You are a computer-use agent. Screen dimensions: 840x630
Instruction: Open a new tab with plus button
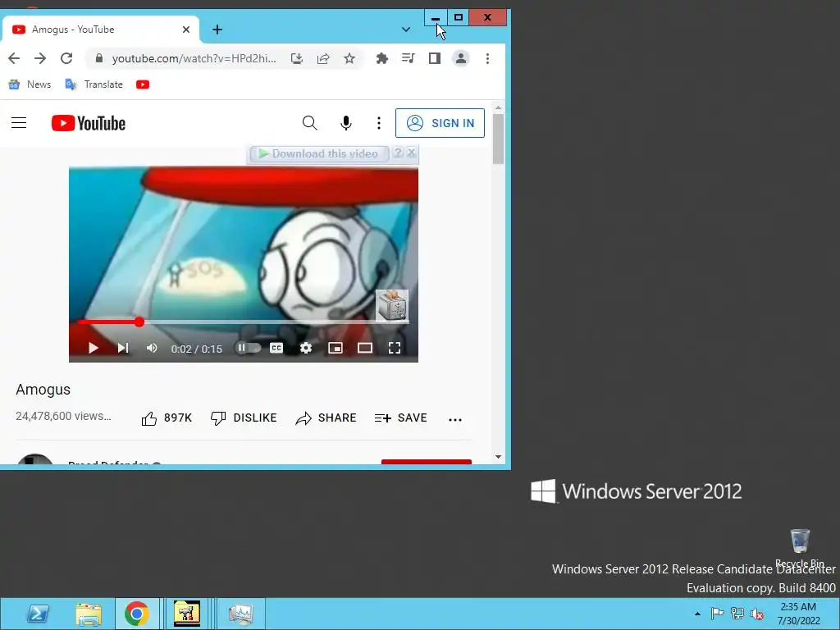217,30
